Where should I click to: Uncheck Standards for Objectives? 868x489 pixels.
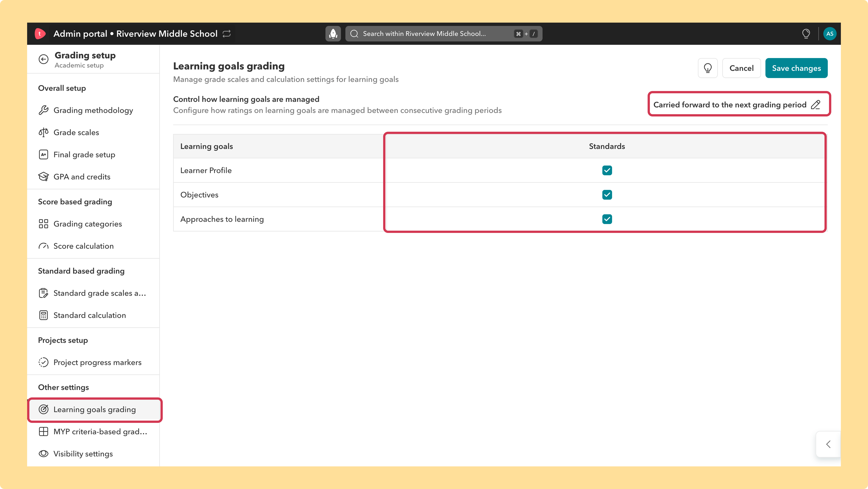click(607, 195)
